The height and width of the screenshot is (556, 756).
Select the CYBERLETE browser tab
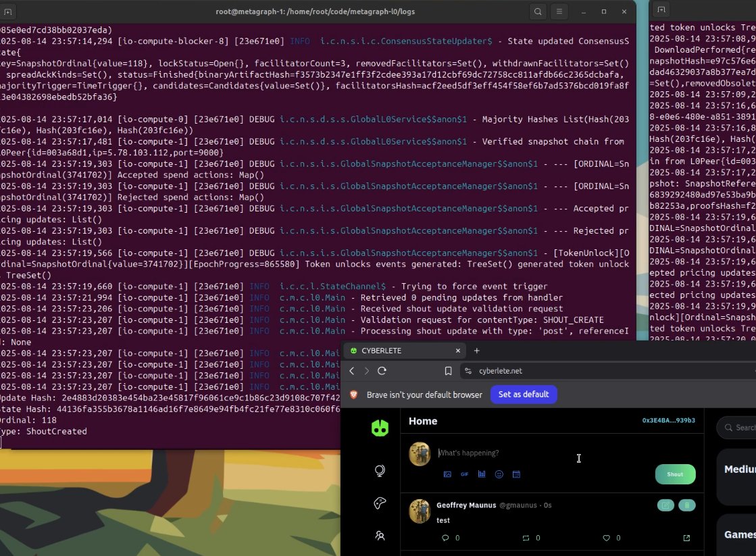405,351
